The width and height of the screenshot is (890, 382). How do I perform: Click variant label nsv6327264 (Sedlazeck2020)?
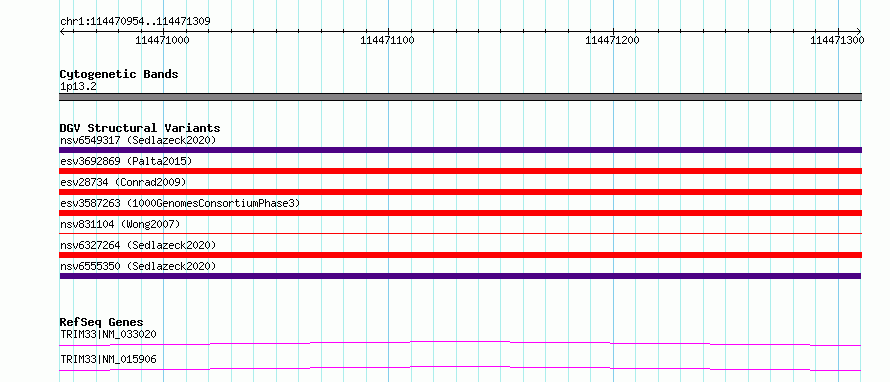coord(138,245)
